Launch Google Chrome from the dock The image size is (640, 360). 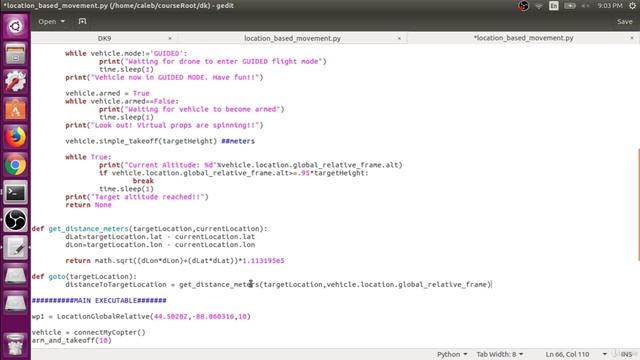pyautogui.click(x=15, y=165)
